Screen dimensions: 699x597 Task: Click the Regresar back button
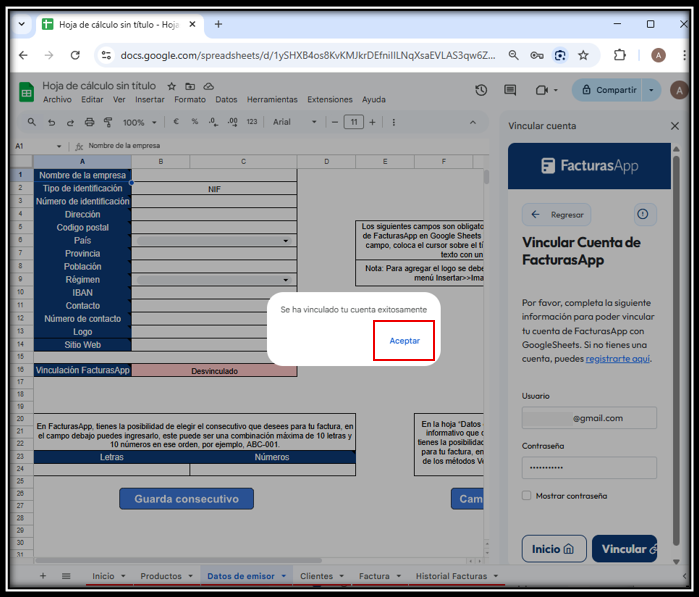[558, 214]
